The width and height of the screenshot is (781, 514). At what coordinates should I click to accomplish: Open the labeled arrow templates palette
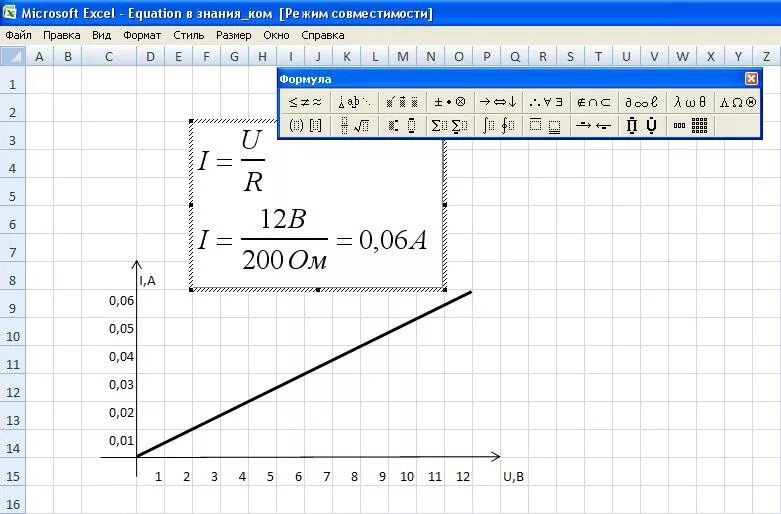coord(594,126)
